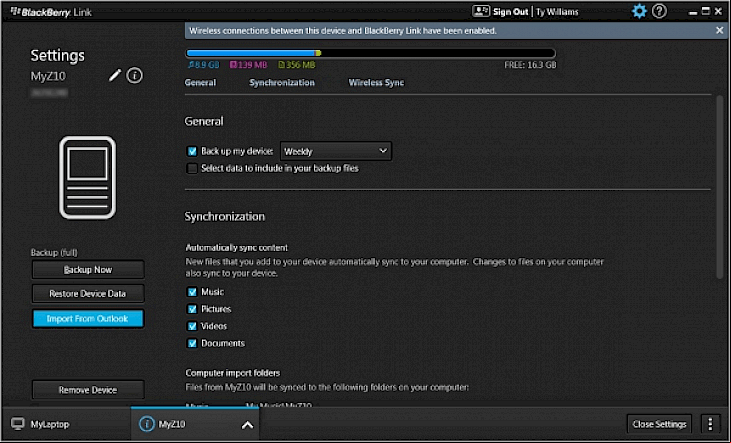731x443 pixels.
Task: Select the MyLaptop tab in bottom bar
Action: (66, 424)
